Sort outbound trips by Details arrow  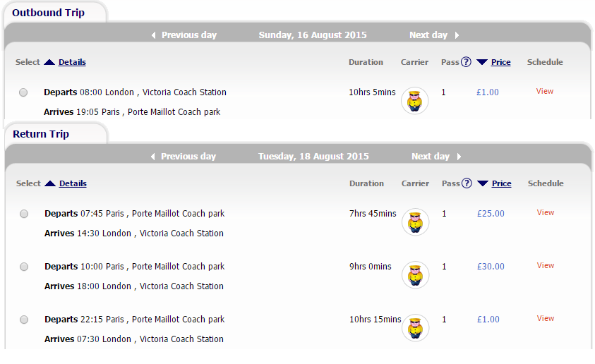tap(49, 62)
